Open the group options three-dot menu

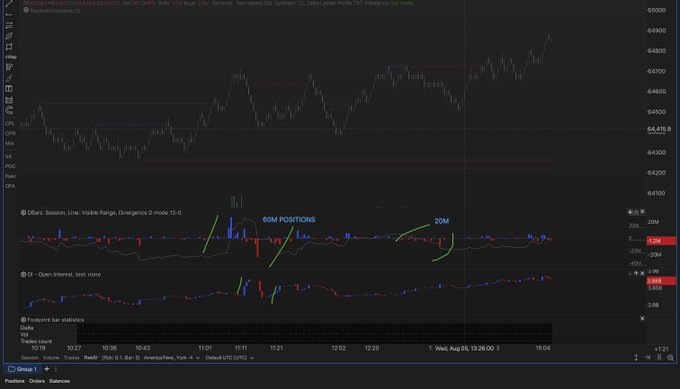point(56,369)
